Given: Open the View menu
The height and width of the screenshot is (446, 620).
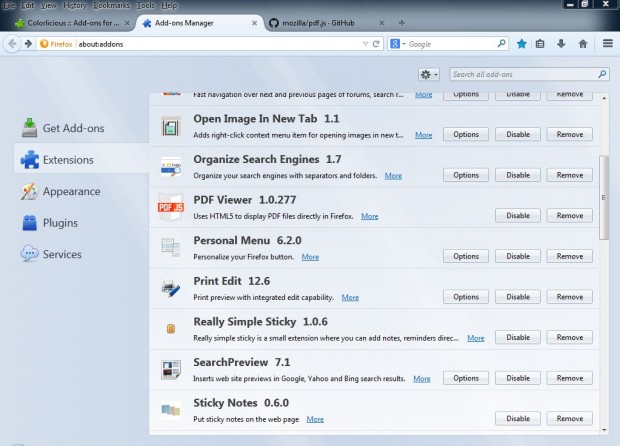Looking at the screenshot, I should (48, 6).
